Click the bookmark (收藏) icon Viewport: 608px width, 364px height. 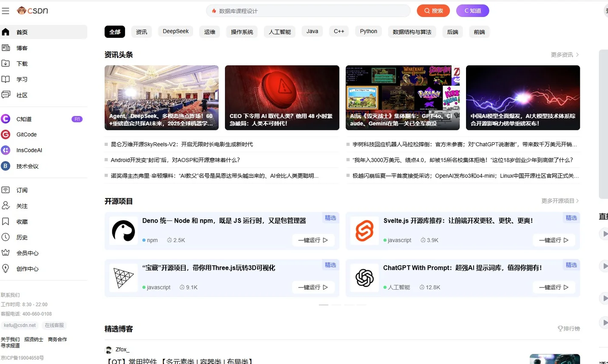tap(6, 222)
